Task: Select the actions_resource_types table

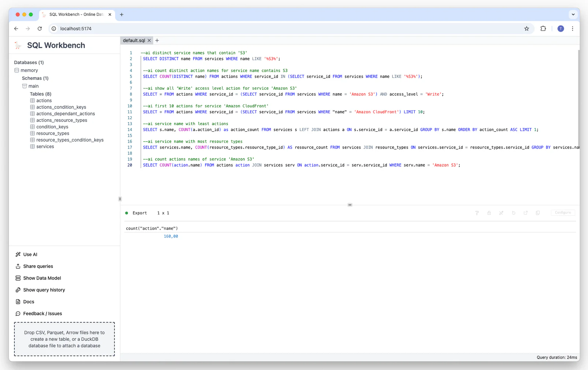Action: pyautogui.click(x=62, y=120)
